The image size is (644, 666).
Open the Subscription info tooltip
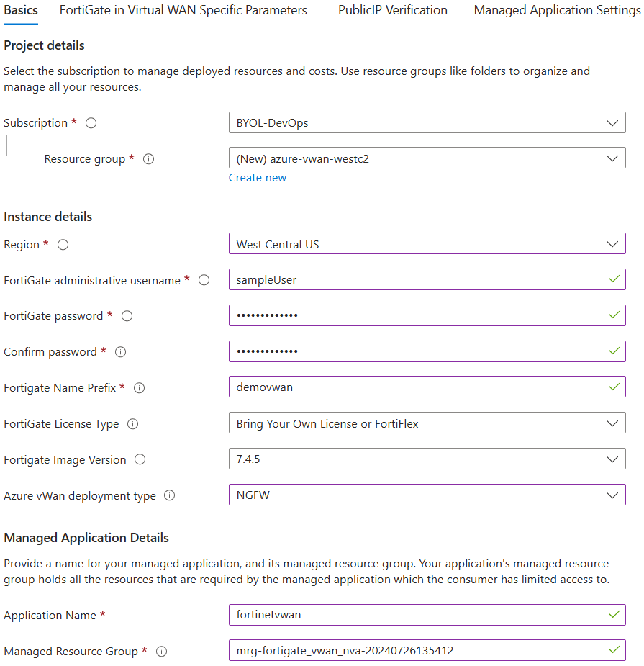91,123
